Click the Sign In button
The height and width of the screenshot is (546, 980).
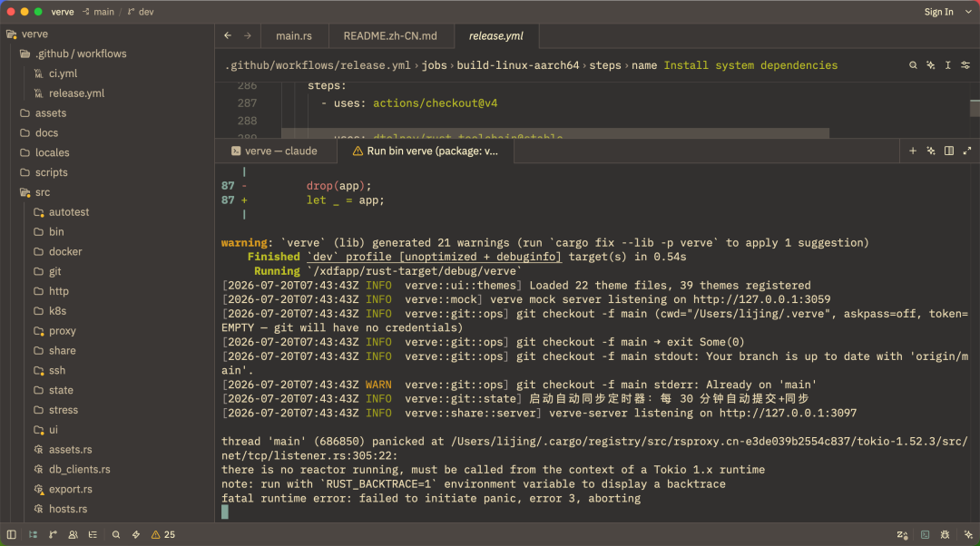coord(939,12)
